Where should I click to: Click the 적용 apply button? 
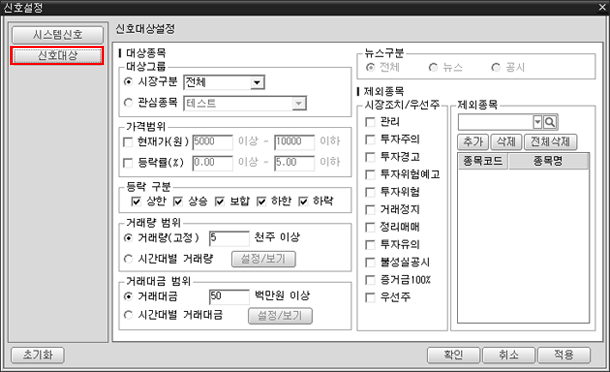pyautogui.click(x=564, y=355)
